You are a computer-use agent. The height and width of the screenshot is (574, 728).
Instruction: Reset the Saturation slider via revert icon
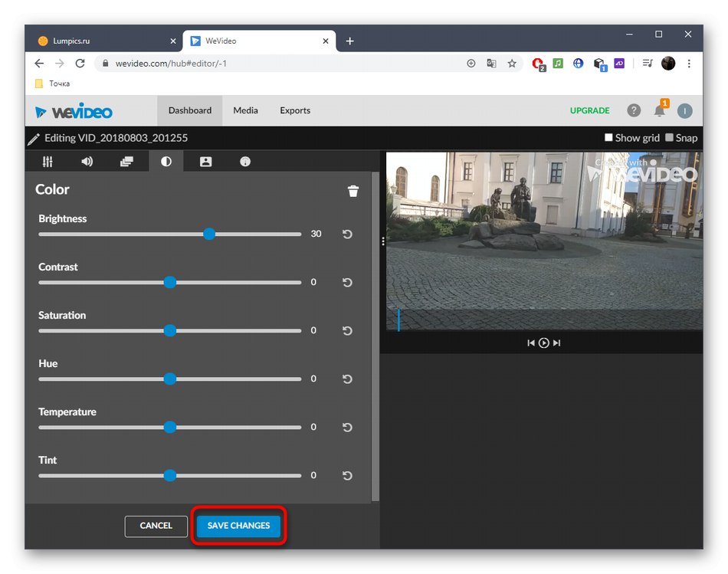pos(346,330)
